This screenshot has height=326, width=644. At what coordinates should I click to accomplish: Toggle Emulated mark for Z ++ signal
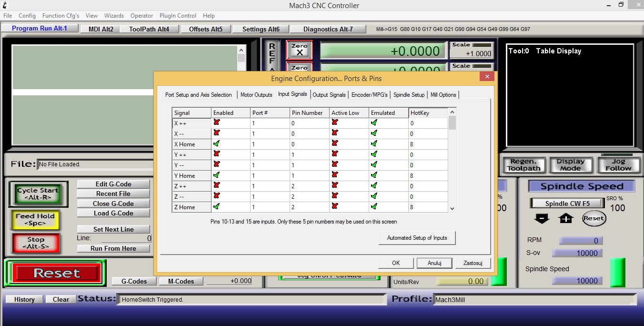pos(374,186)
